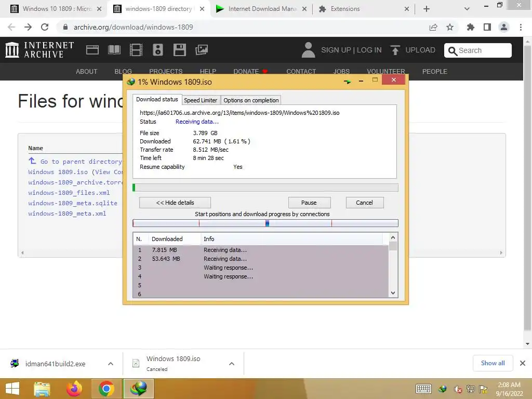Click the Internet Archive logo

point(39,50)
